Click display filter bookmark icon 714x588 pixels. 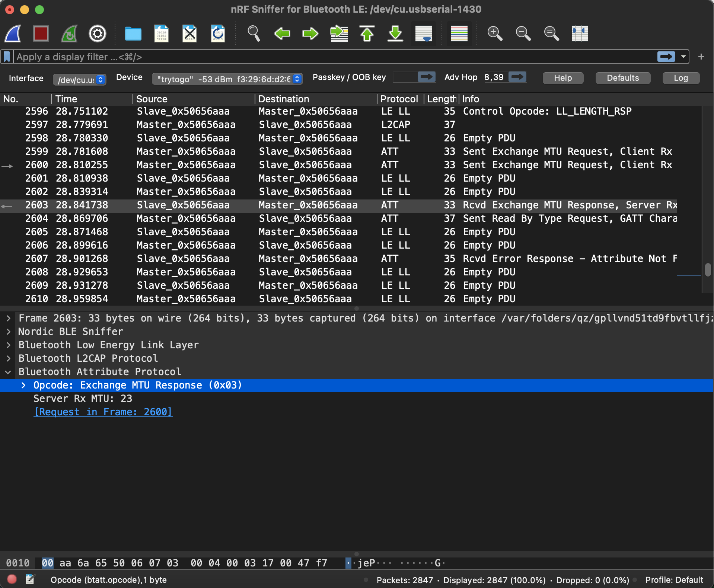point(7,57)
